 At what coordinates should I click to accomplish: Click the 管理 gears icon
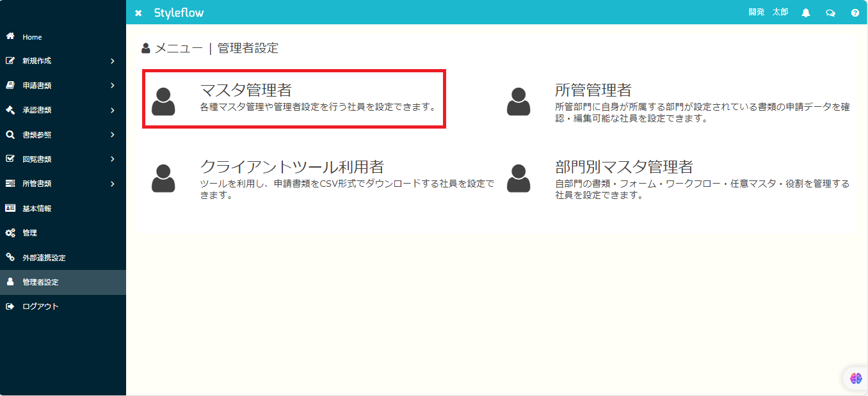pyautogui.click(x=10, y=233)
